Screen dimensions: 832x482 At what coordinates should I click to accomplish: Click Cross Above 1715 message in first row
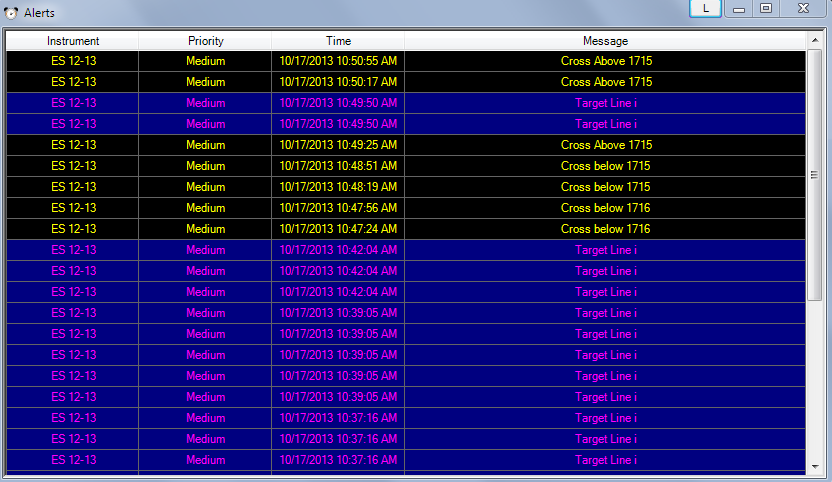(x=606, y=61)
